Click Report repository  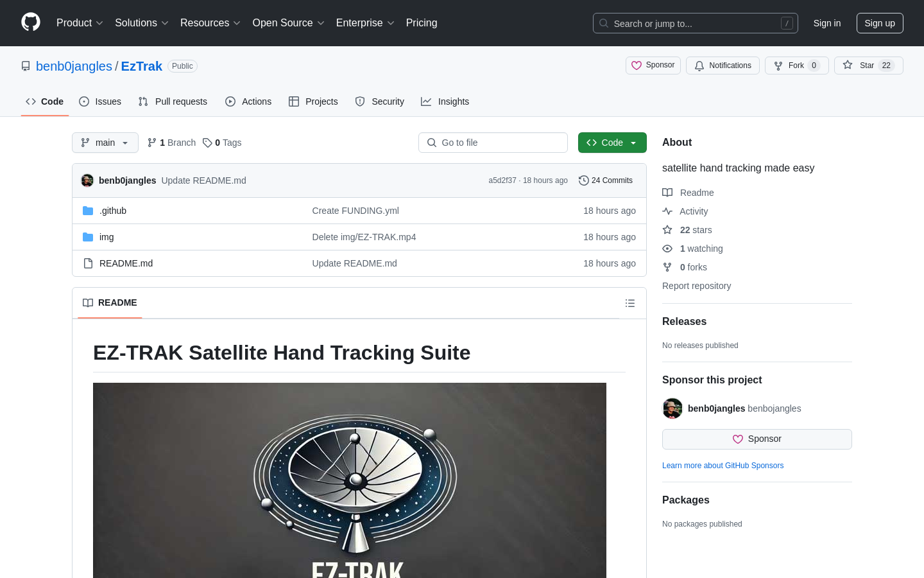(x=696, y=286)
